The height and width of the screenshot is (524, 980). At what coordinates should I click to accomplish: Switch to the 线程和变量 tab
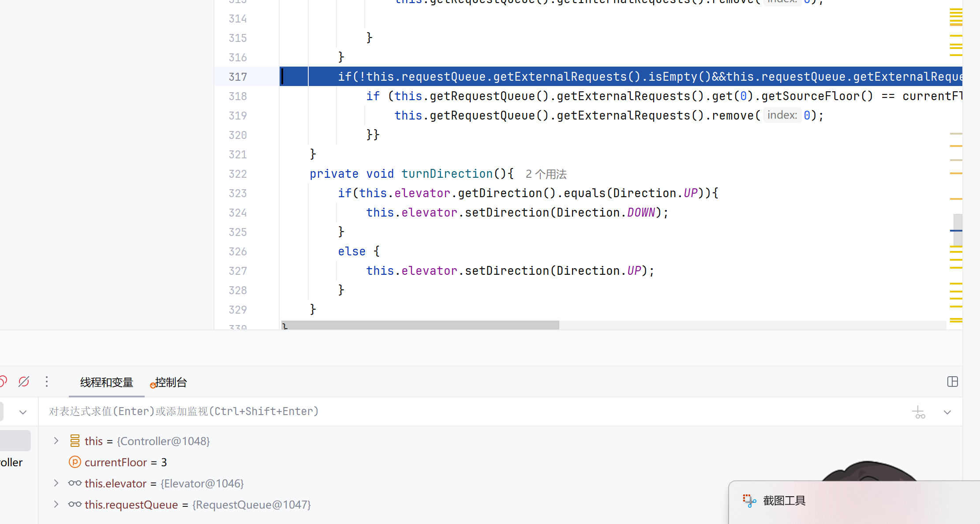pos(107,382)
